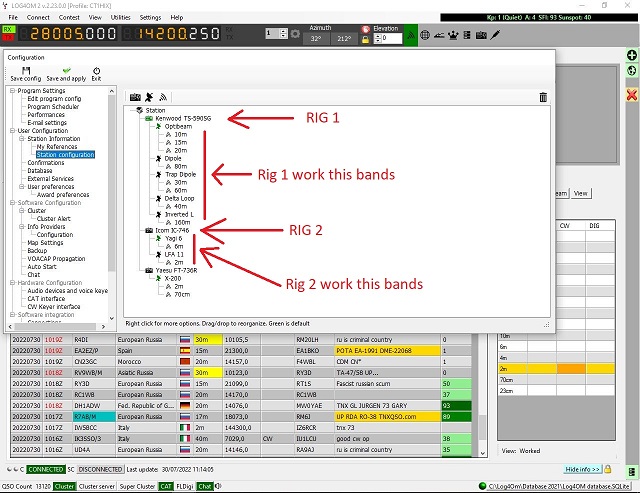This screenshot has width=640, height=493.
Task: Open the Utilities menu
Action: pos(120,18)
